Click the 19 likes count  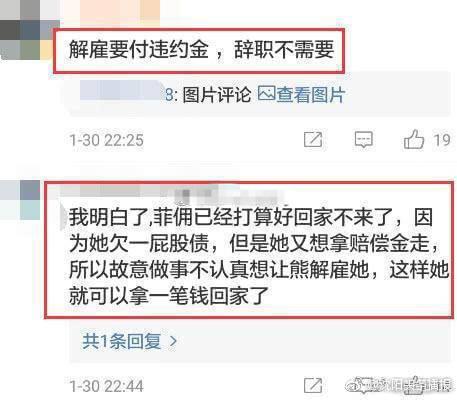pyautogui.click(x=442, y=140)
